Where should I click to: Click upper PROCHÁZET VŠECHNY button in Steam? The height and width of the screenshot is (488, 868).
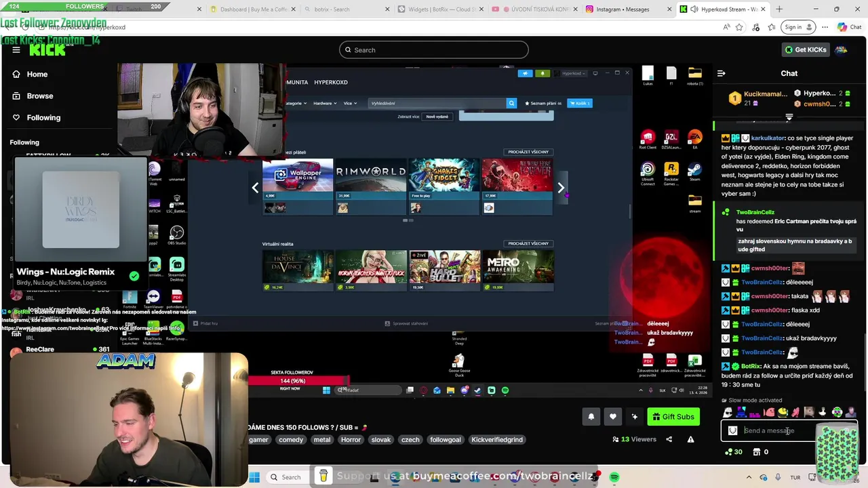tap(528, 152)
